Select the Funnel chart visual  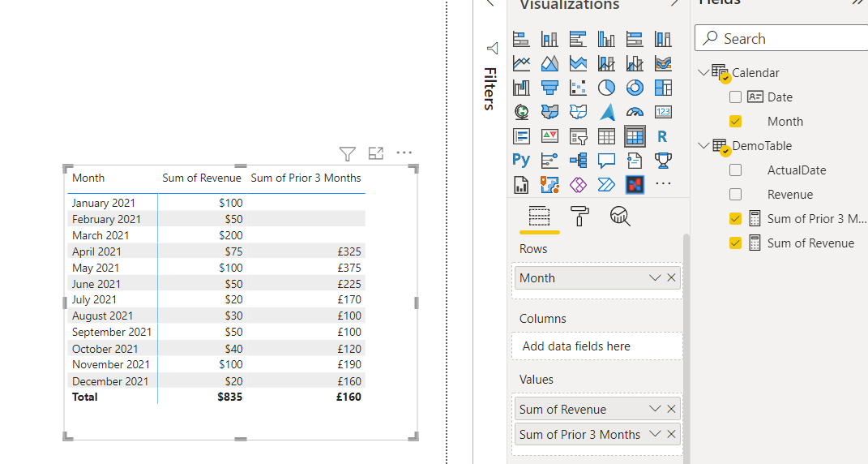click(x=549, y=88)
